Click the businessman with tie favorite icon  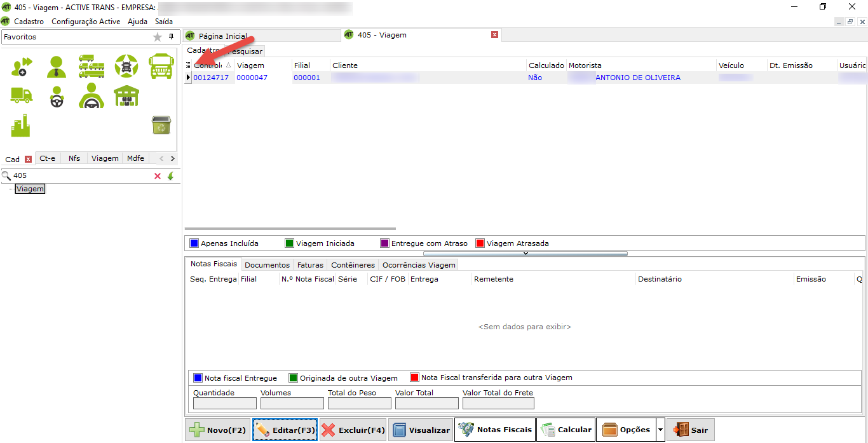(57, 66)
